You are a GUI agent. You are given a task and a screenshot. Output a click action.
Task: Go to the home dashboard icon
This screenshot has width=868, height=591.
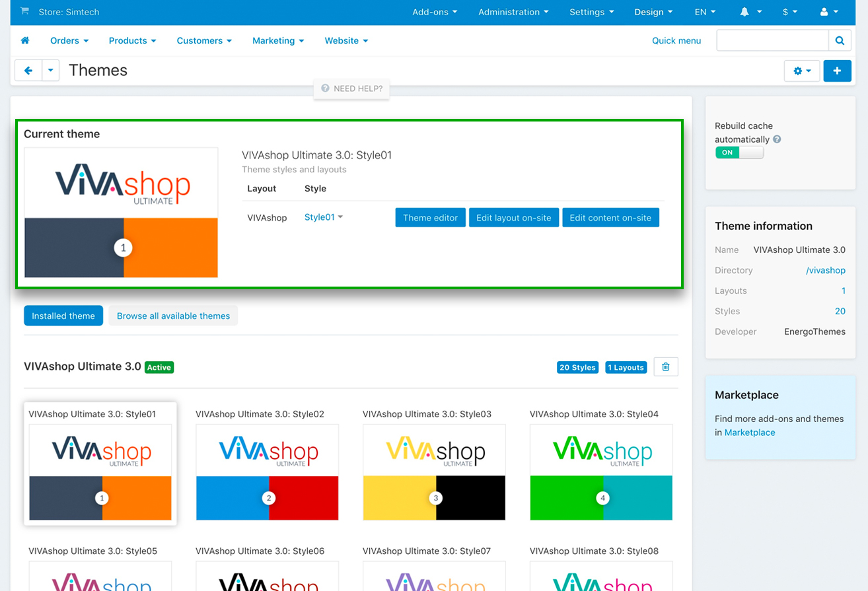pyautogui.click(x=25, y=40)
